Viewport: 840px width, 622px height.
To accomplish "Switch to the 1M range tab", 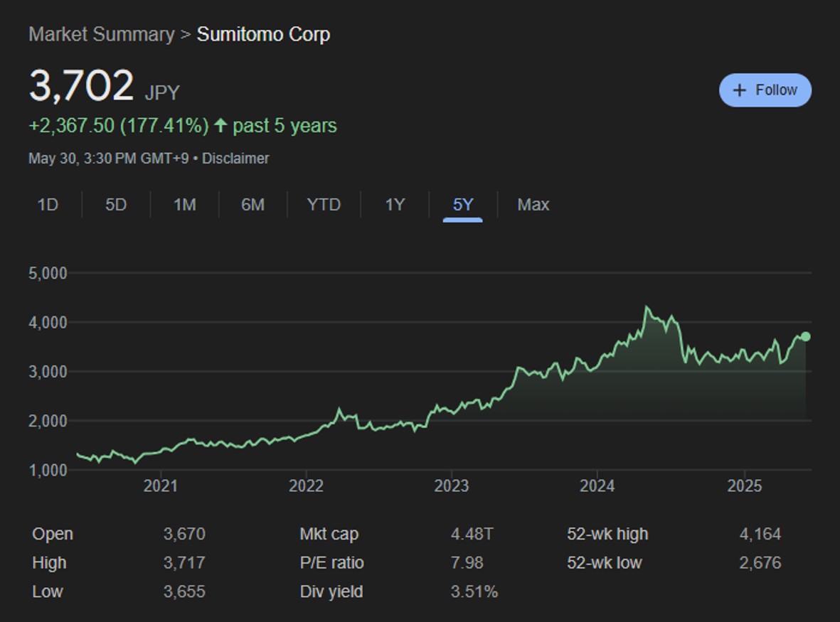I will 185,205.
